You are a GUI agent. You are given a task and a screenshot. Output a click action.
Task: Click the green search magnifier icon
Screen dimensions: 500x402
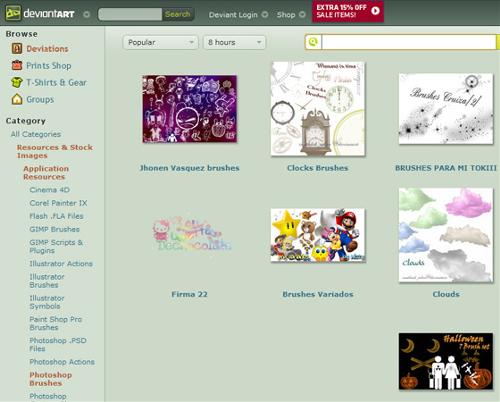pos(313,42)
